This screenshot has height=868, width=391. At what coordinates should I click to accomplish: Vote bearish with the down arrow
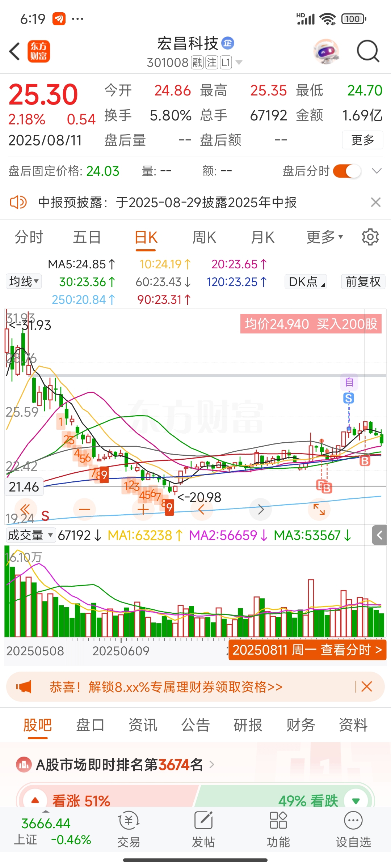click(356, 800)
